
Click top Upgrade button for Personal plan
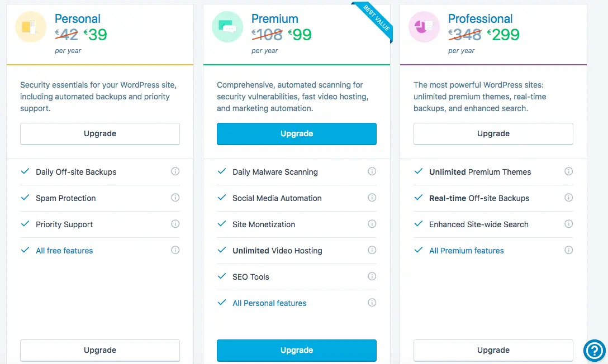pos(100,134)
